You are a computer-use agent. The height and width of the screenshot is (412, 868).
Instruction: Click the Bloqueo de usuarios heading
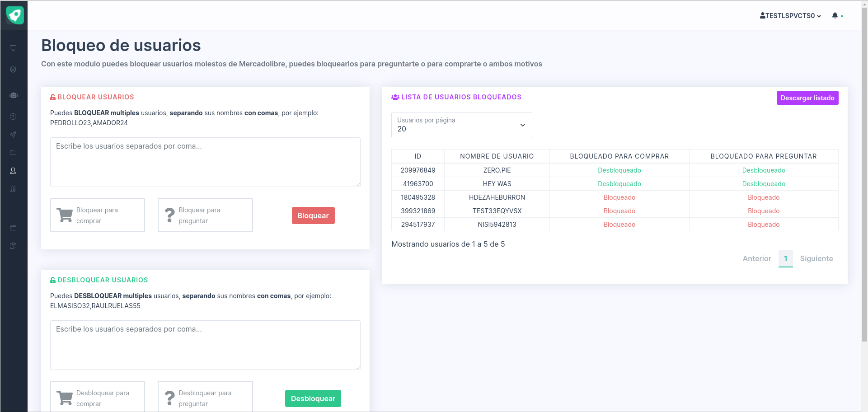pyautogui.click(x=121, y=45)
